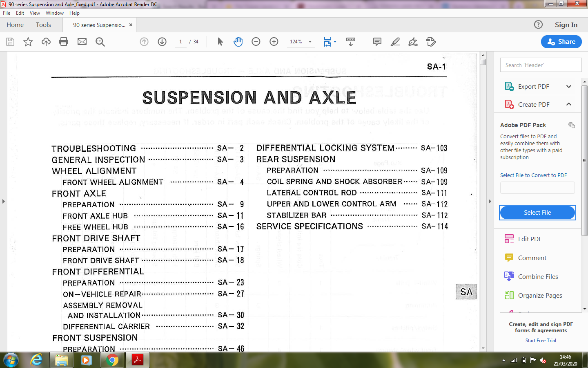588x368 pixels.
Task: Click the tools pane scroll down arrow
Action: click(x=585, y=309)
